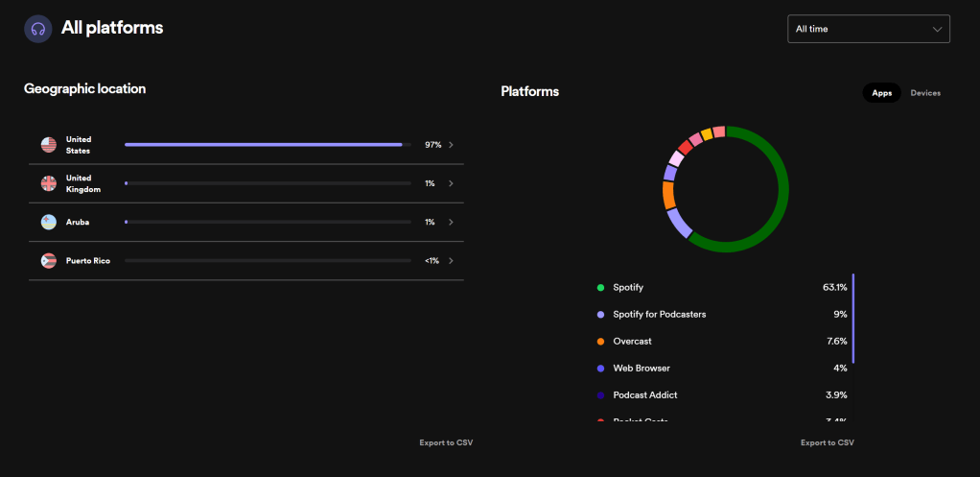Open the All time date range dropdown
This screenshot has width=980, height=477.
868,29
